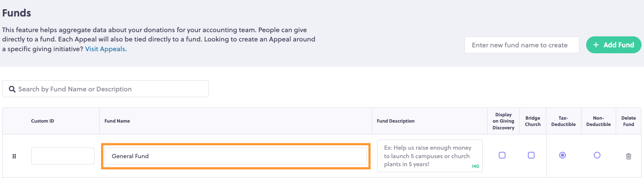Focus the Search by Fund Name box
Image resolution: width=644 pixels, height=178 pixels.
click(x=105, y=89)
